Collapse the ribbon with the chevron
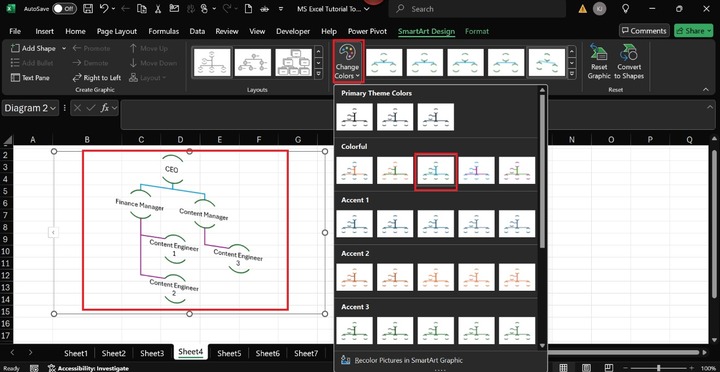 tap(706, 90)
